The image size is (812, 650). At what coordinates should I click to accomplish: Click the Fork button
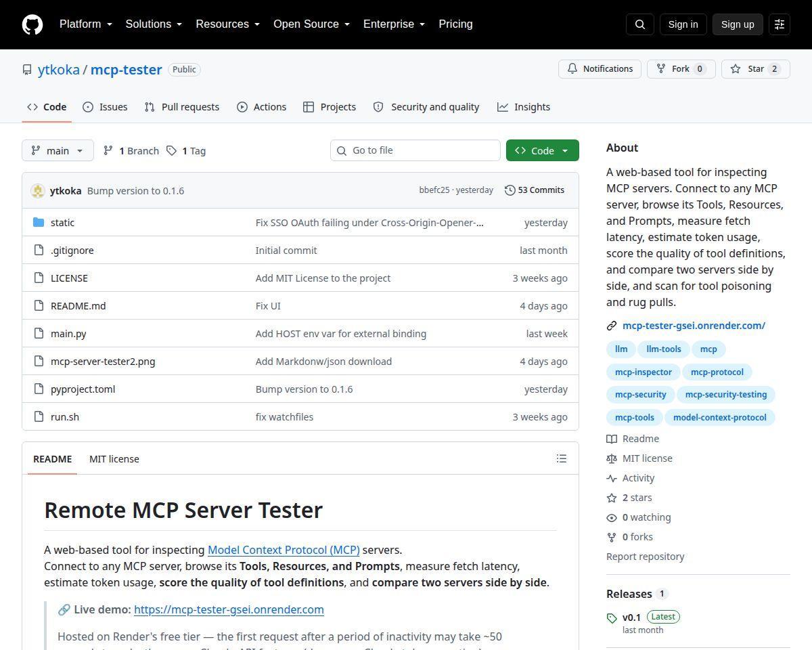pyautogui.click(x=681, y=69)
